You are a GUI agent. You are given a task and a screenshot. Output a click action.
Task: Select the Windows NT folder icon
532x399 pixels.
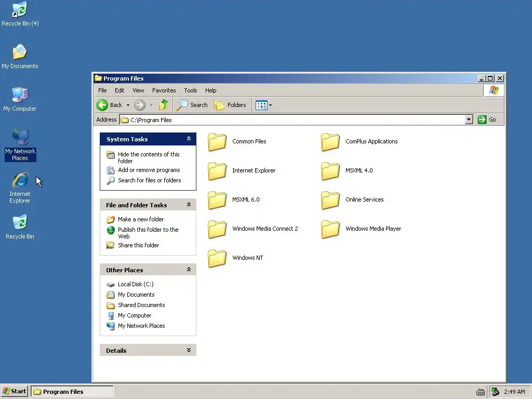[x=217, y=258]
